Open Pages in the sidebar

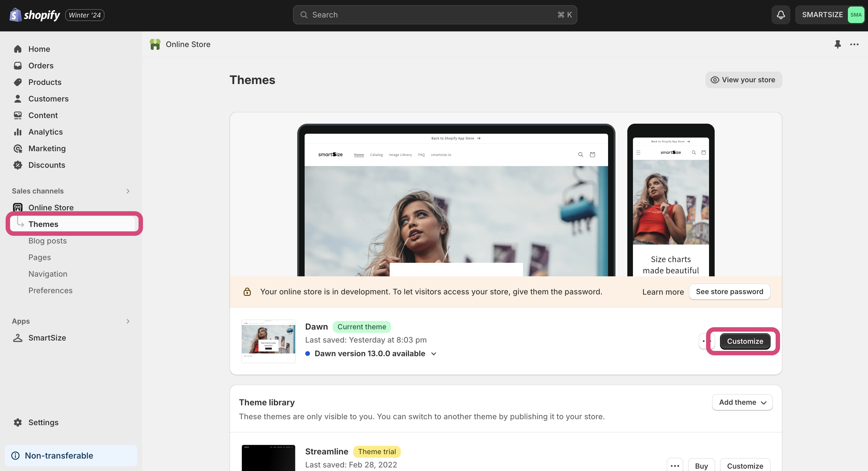(39, 257)
